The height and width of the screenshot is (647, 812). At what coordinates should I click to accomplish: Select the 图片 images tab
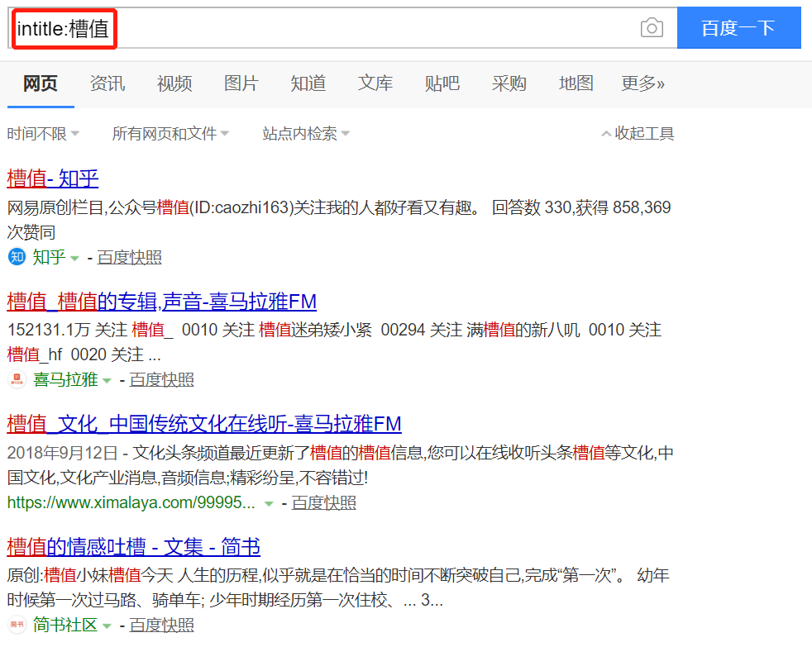tap(241, 83)
